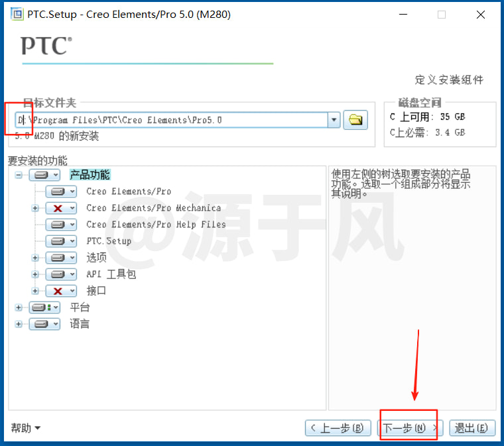Select the 语言 tree label

pyautogui.click(x=80, y=324)
